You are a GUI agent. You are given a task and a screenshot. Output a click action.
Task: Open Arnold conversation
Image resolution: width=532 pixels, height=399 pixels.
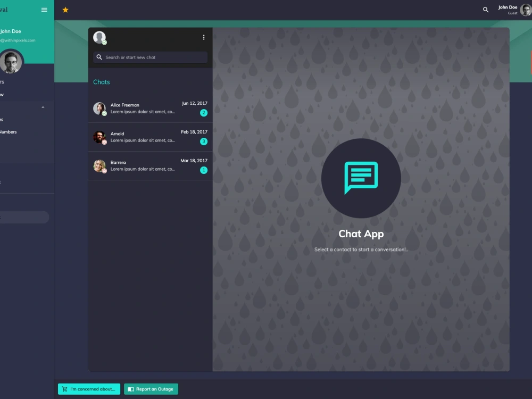[x=151, y=137]
